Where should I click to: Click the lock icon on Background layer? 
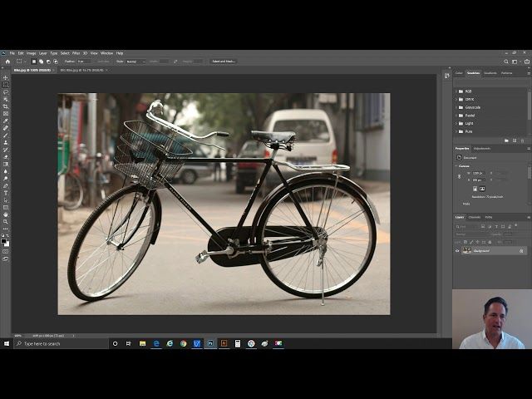(x=521, y=250)
